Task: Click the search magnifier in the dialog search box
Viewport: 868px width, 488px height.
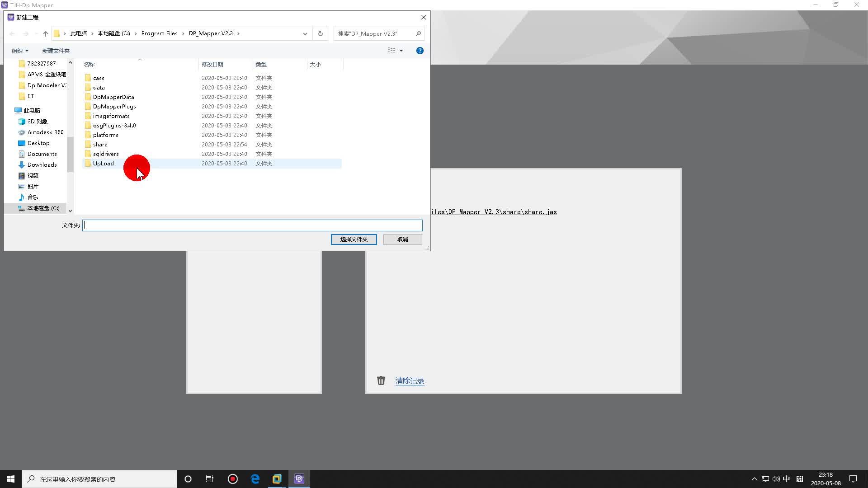Action: [x=418, y=33]
